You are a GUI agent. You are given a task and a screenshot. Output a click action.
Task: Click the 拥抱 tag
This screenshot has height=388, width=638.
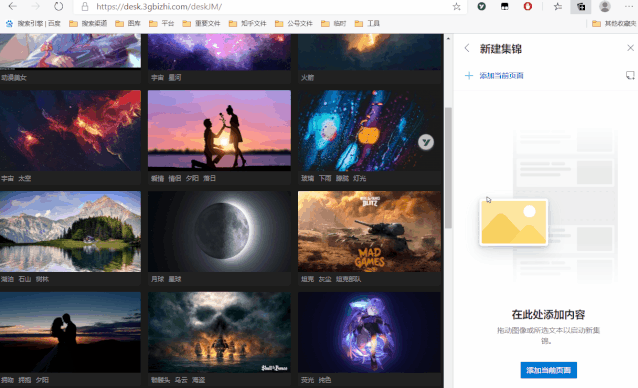tap(24, 380)
